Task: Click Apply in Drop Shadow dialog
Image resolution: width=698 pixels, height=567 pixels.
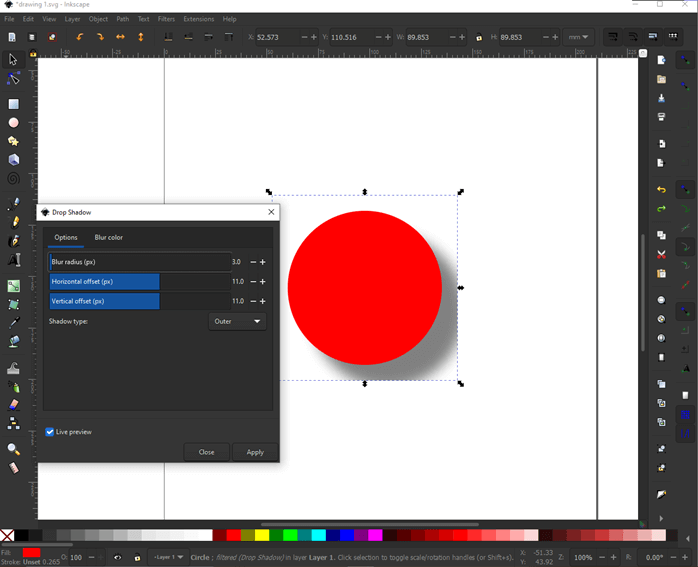Action: [x=255, y=452]
